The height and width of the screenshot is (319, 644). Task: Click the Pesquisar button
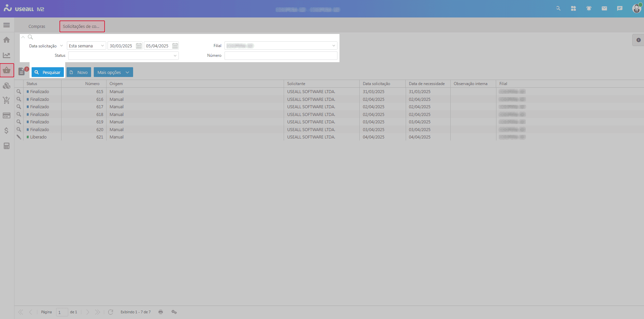(x=48, y=72)
